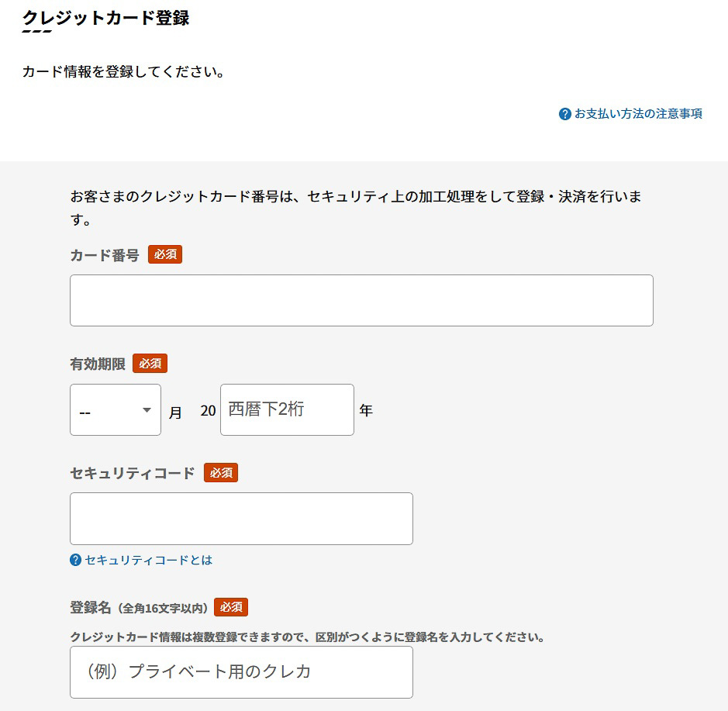Click the 必須 badge next to 登録名
This screenshot has width=728, height=711.
[x=230, y=607]
